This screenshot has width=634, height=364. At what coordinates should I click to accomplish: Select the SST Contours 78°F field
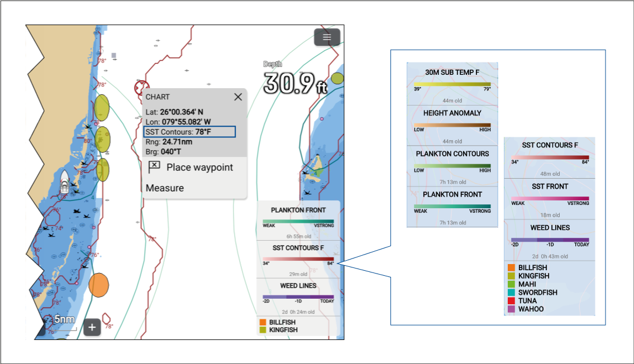coord(189,132)
